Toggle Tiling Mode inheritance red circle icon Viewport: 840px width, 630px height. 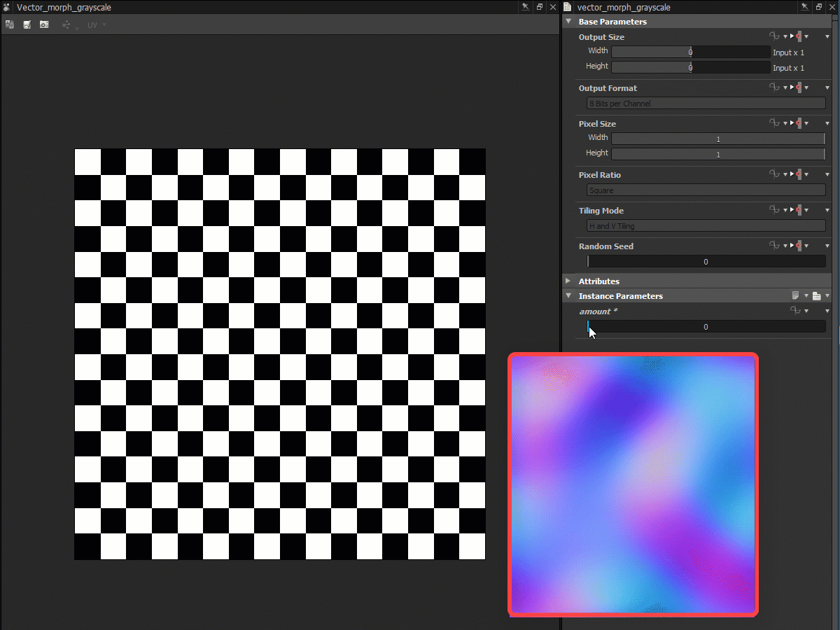(x=799, y=210)
